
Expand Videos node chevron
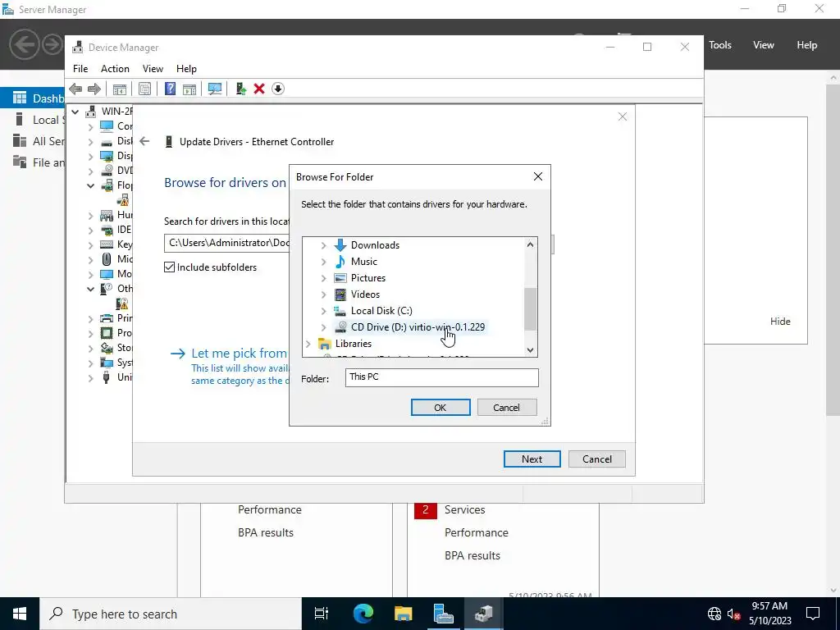(x=323, y=294)
